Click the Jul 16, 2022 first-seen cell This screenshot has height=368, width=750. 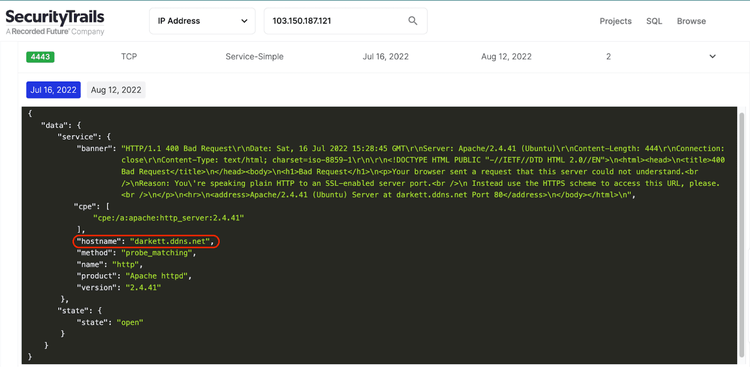point(386,56)
